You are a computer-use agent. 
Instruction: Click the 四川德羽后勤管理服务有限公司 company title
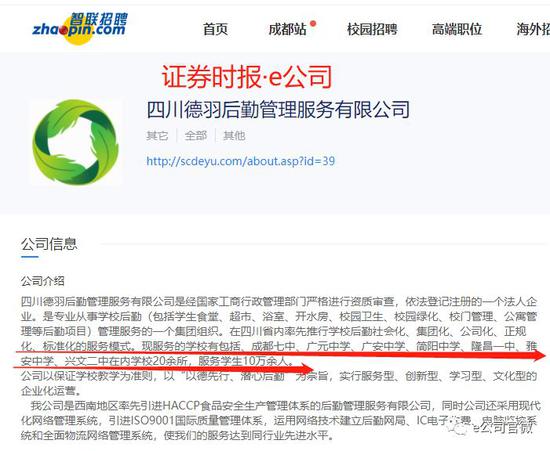coord(278,109)
